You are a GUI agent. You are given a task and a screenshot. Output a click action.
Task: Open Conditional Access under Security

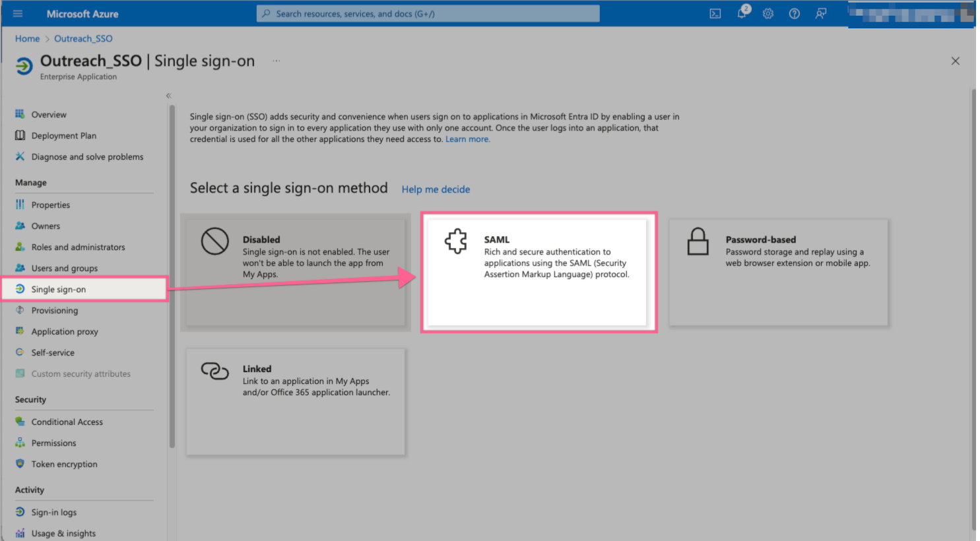[67, 422]
